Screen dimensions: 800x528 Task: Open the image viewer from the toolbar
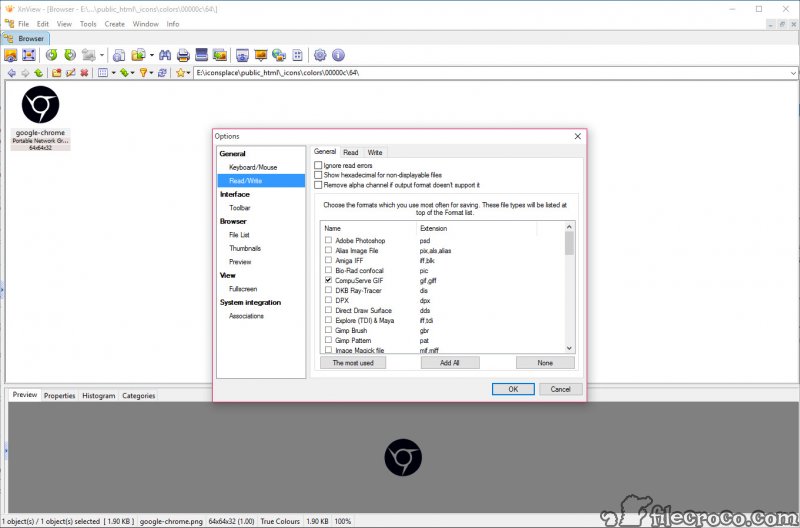(10, 55)
